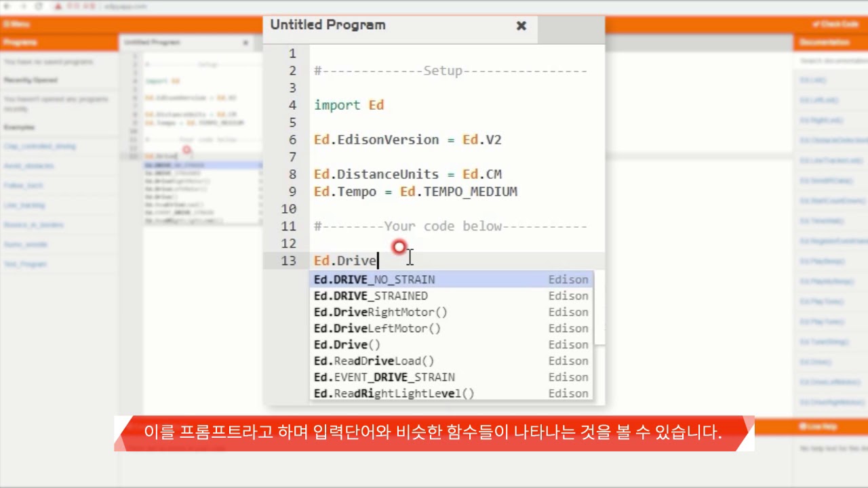
Task: Select the enlarged Untitled Program tab title
Action: point(328,25)
